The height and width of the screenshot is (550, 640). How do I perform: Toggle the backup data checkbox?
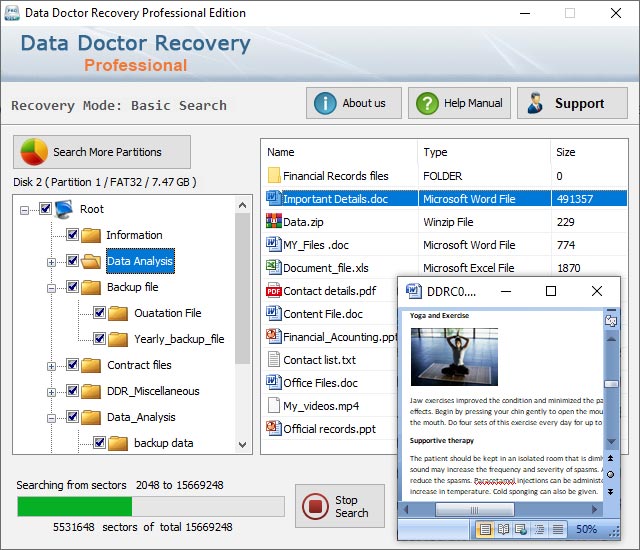99,442
